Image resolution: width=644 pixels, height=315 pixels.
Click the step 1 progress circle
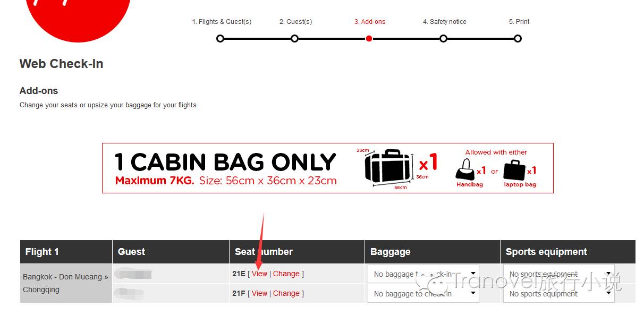click(x=221, y=38)
